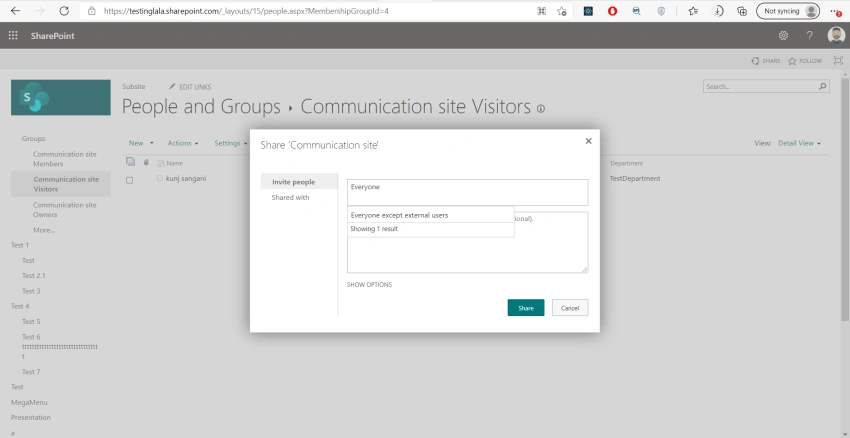The image size is (850, 438).
Task: Click the browser back arrow
Action: (15, 11)
